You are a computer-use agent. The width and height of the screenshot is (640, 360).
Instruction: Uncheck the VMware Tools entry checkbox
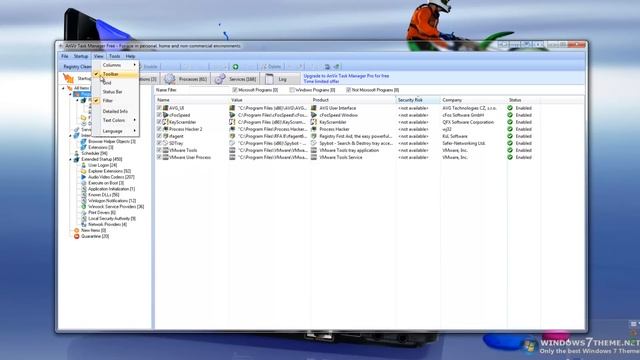[x=159, y=150]
